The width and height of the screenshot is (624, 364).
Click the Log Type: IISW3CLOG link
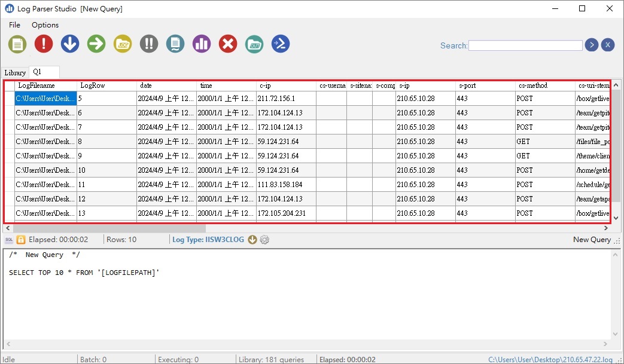tap(208, 240)
